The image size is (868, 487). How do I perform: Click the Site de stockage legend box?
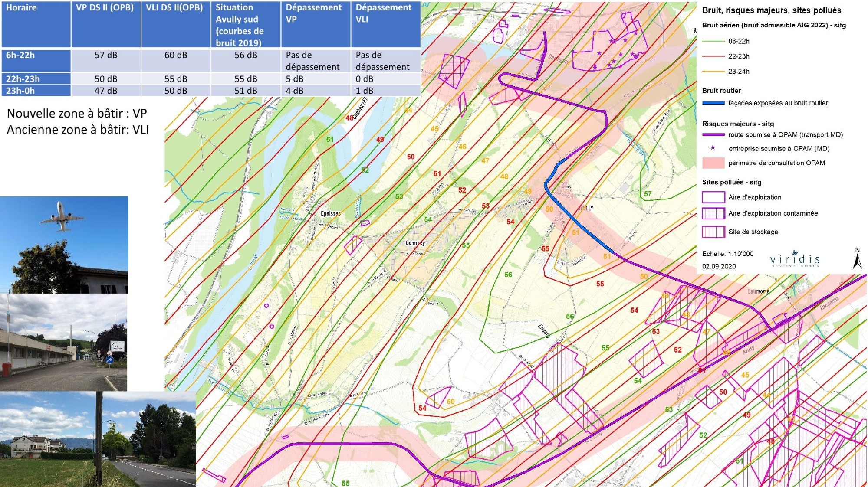point(713,232)
